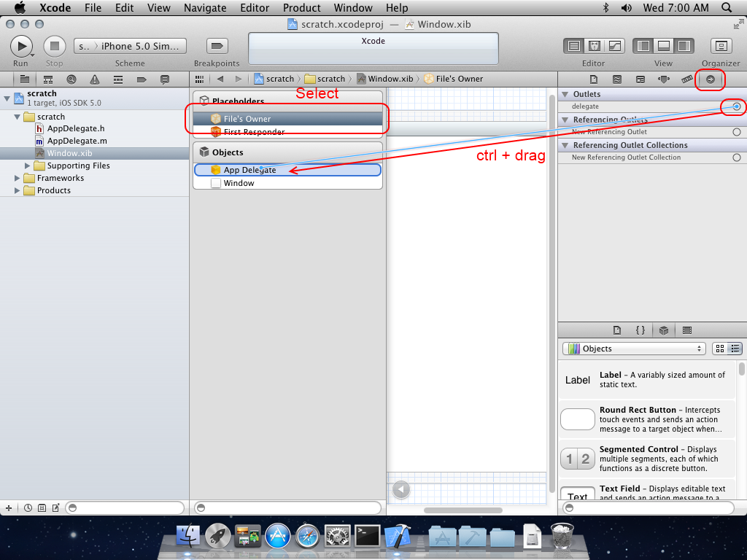747x560 pixels.
Task: Click the Terminal icon in Dock
Action: coord(367,536)
